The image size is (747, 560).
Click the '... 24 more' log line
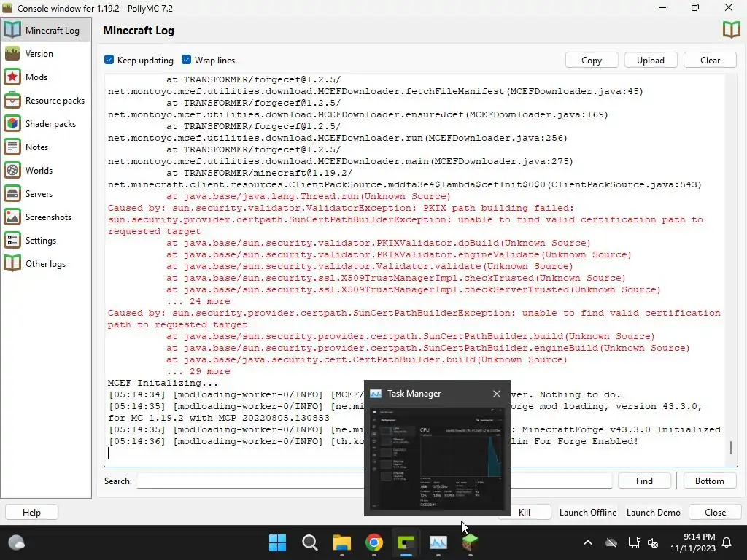click(x=198, y=301)
